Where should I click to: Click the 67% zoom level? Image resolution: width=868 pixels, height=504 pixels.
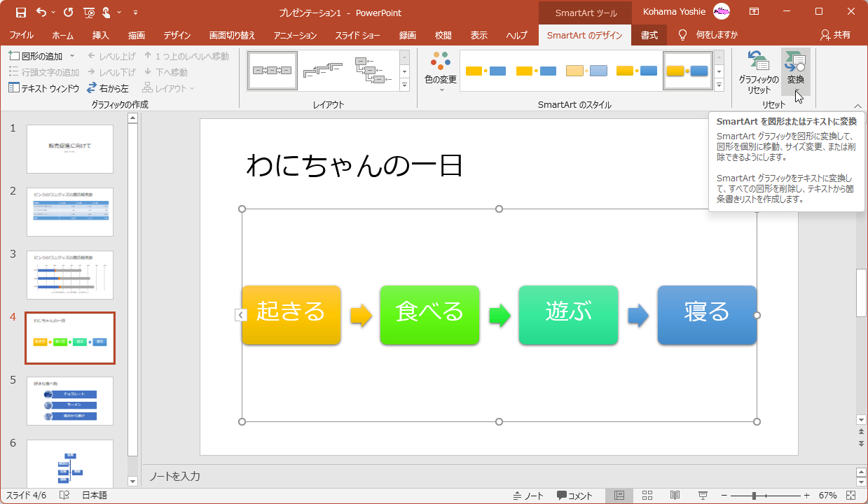pyautogui.click(x=827, y=496)
